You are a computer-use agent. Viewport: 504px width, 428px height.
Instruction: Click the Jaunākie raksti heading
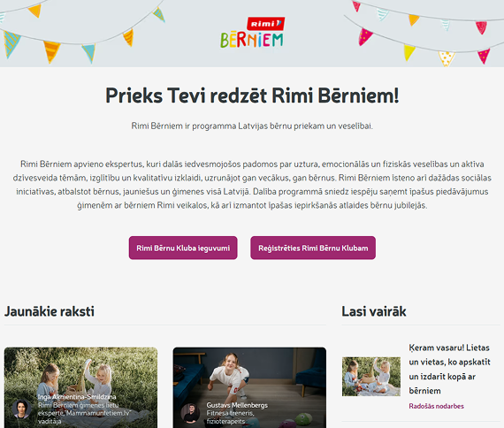coord(50,311)
